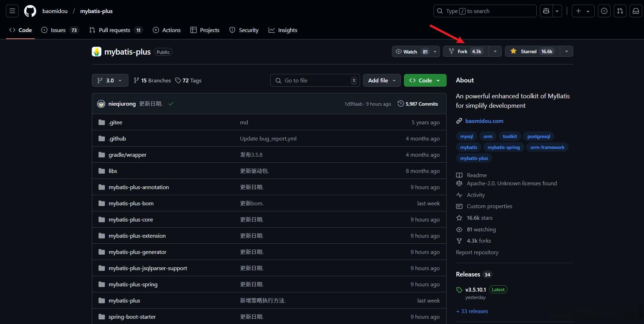Click the mybatis-plus repository avatar

tap(96, 52)
